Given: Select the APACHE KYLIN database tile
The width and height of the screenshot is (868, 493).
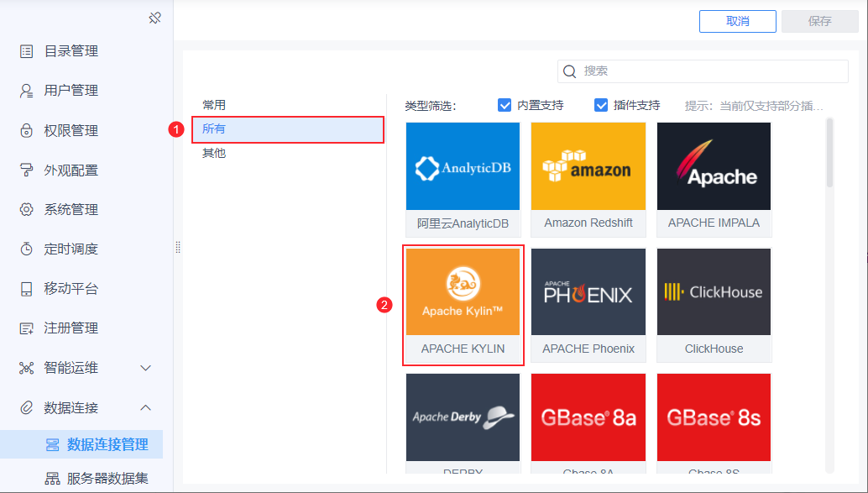Looking at the screenshot, I should (x=463, y=305).
